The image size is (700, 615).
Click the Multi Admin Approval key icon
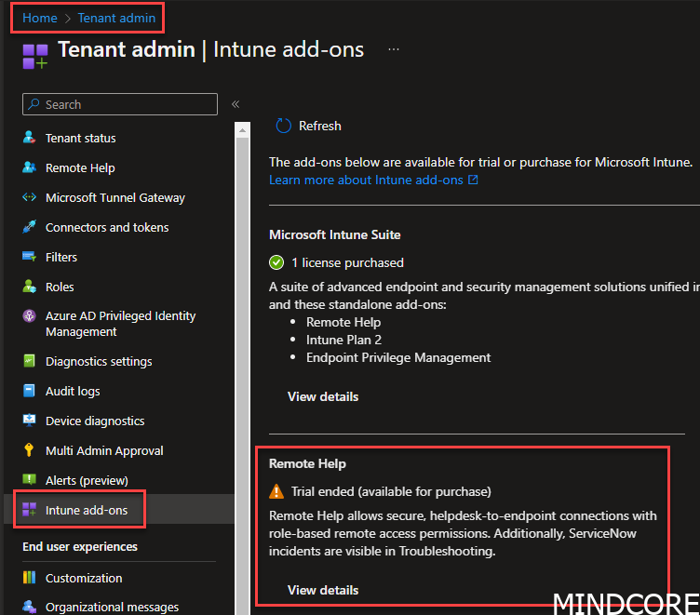(x=29, y=450)
